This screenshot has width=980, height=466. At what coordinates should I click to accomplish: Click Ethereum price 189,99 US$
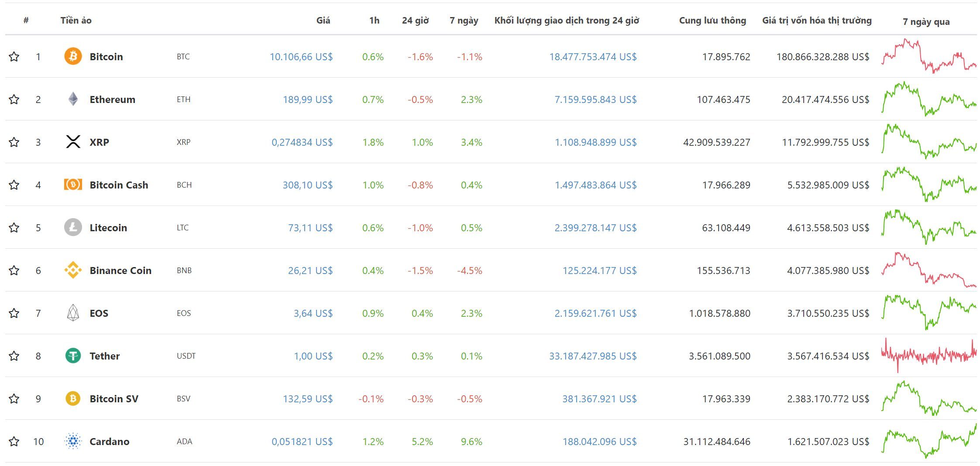[x=308, y=99]
